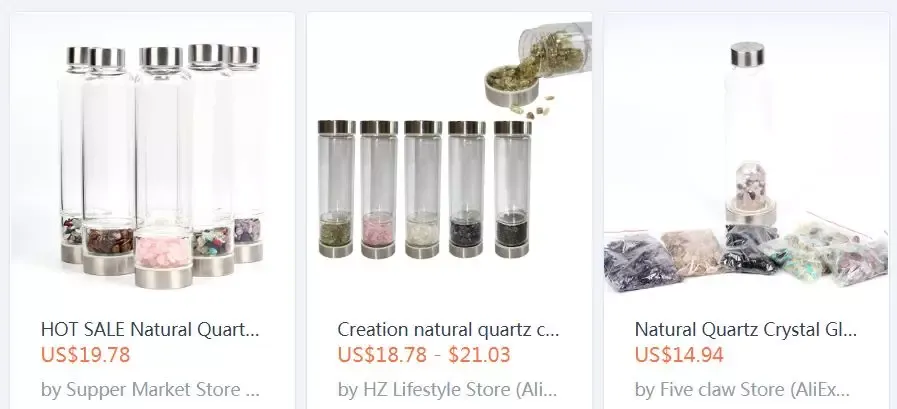Viewport: 897px width, 409px height.
Task: Visit the Five claw Store seller link
Action: 743,390
